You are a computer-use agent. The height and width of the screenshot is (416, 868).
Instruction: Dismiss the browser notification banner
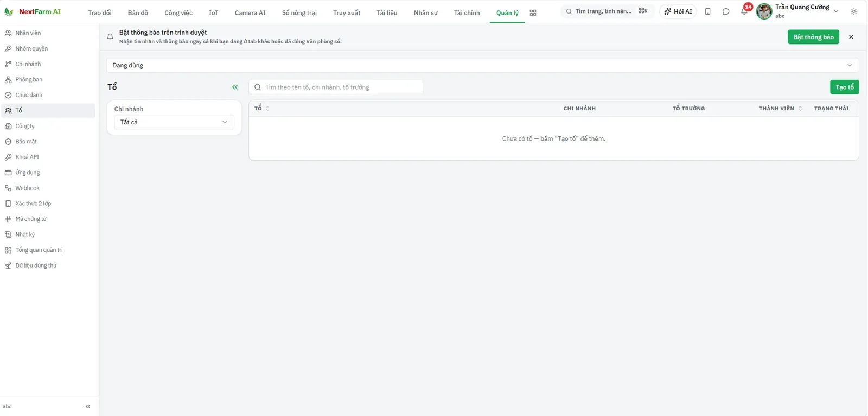851,37
